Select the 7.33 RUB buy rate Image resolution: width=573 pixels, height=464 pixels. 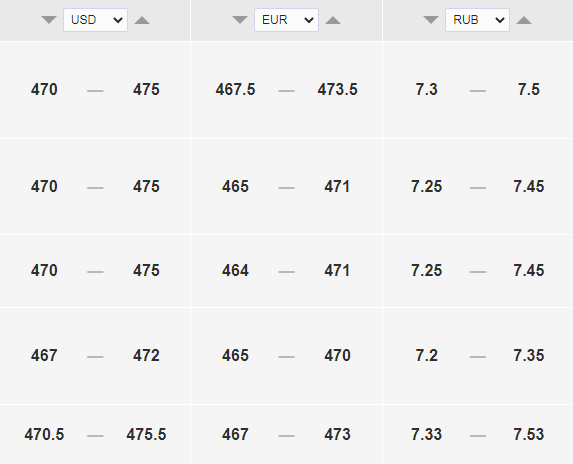coord(426,434)
